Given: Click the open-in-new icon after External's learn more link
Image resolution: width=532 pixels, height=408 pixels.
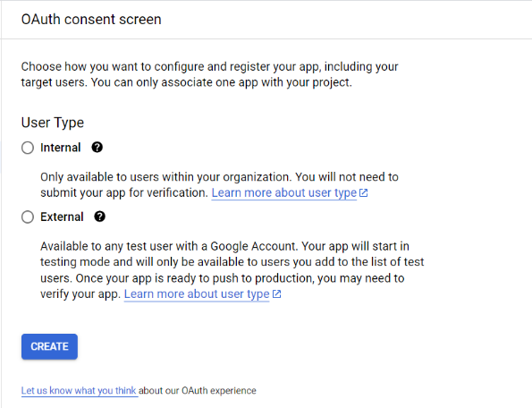Looking at the screenshot, I should point(276,294).
